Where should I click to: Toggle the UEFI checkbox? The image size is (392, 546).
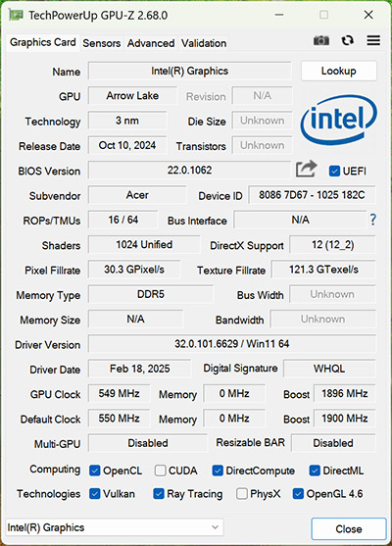[334, 171]
